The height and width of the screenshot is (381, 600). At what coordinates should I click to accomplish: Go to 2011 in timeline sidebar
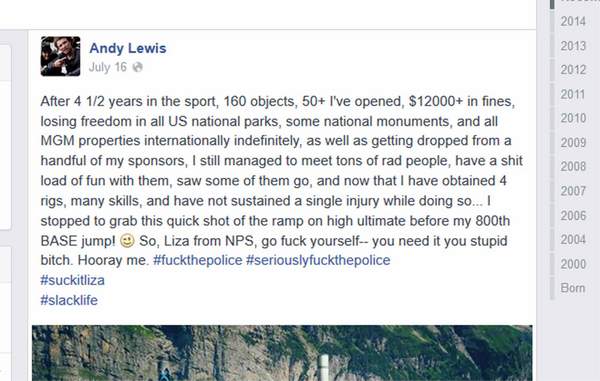[573, 94]
